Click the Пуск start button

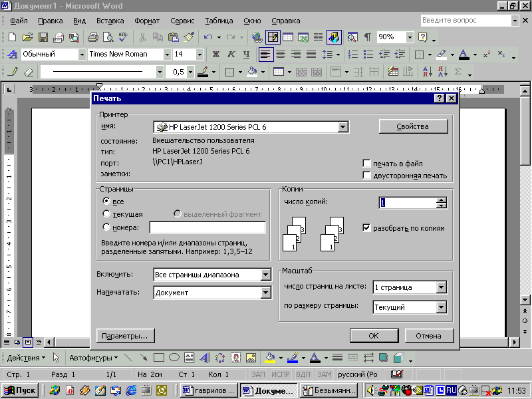coord(20,390)
